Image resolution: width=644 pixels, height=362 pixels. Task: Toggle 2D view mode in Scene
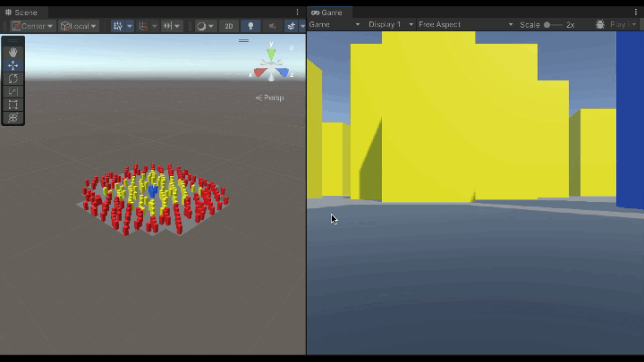click(x=229, y=26)
